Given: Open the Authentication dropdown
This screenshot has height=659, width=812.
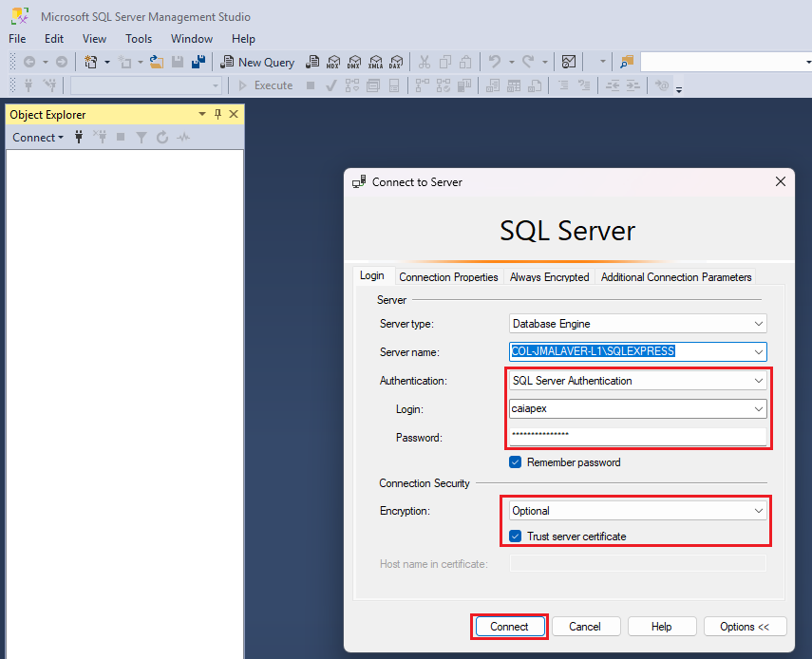Looking at the screenshot, I should (x=759, y=381).
